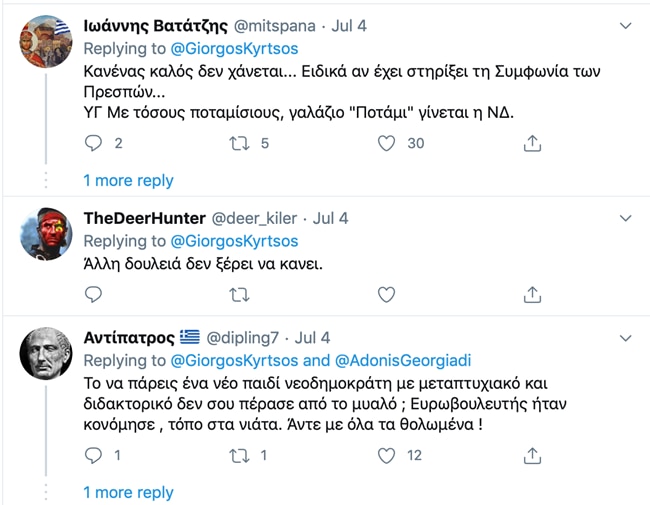Share TheDeerHunter's tweet

533,294
